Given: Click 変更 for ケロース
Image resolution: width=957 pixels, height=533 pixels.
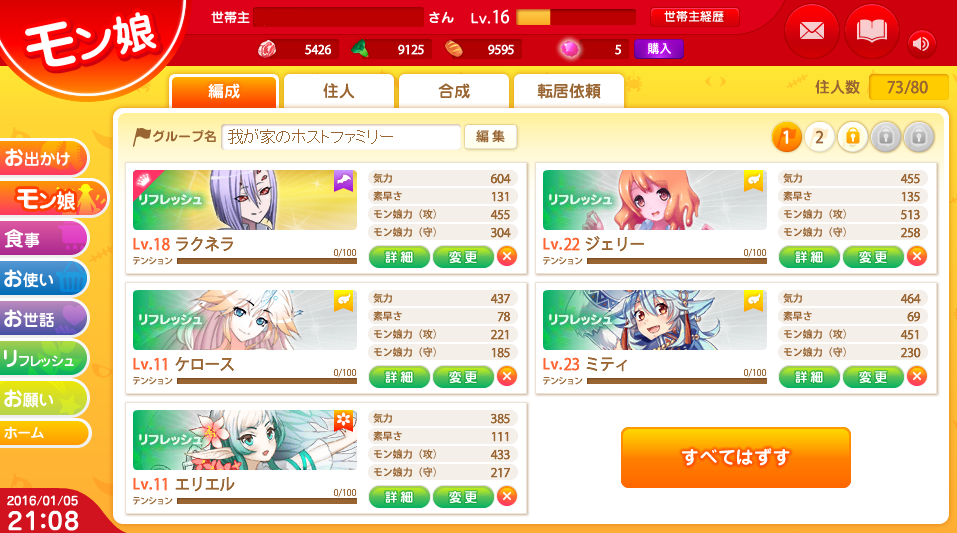Looking at the screenshot, I should 463,377.
